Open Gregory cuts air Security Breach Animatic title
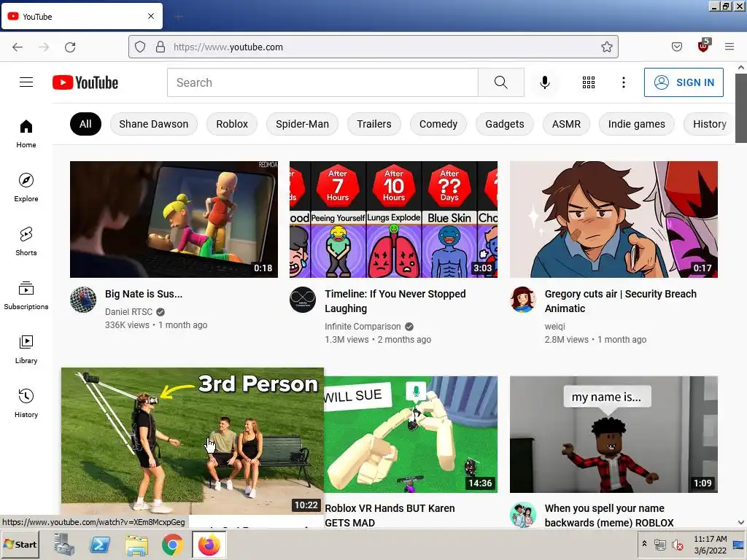747x560 pixels. [x=620, y=301]
